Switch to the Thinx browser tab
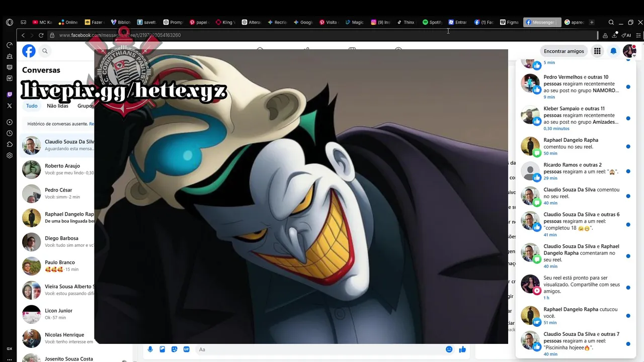This screenshot has height=362, width=644. pos(407,22)
